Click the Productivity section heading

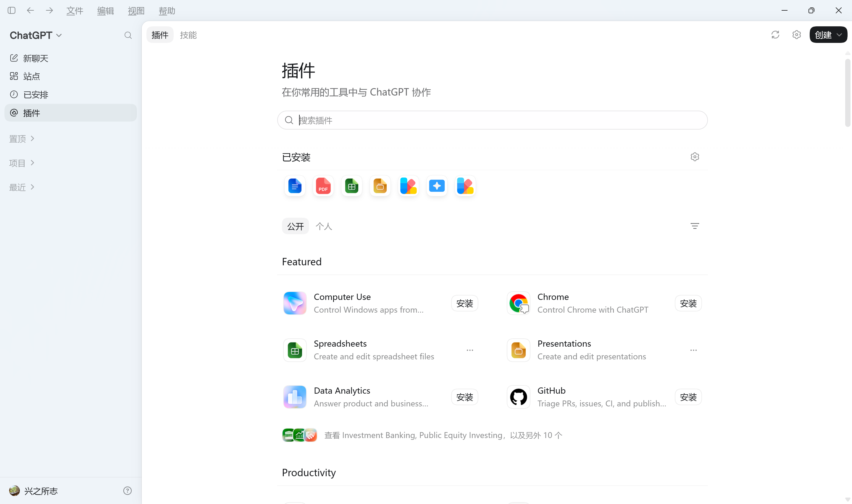[309, 472]
